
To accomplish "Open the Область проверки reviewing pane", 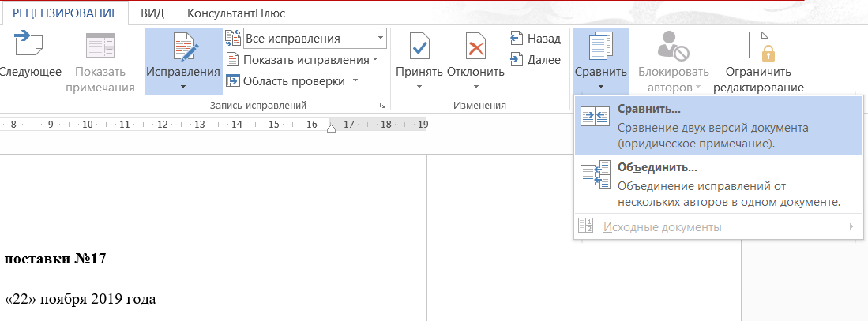I will 286,81.
